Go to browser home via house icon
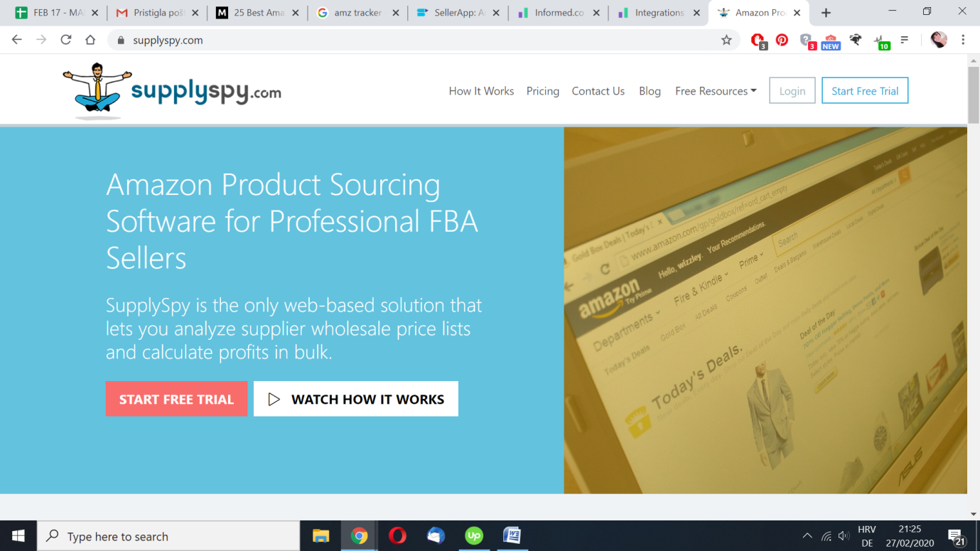The height and width of the screenshot is (551, 980). [90, 40]
